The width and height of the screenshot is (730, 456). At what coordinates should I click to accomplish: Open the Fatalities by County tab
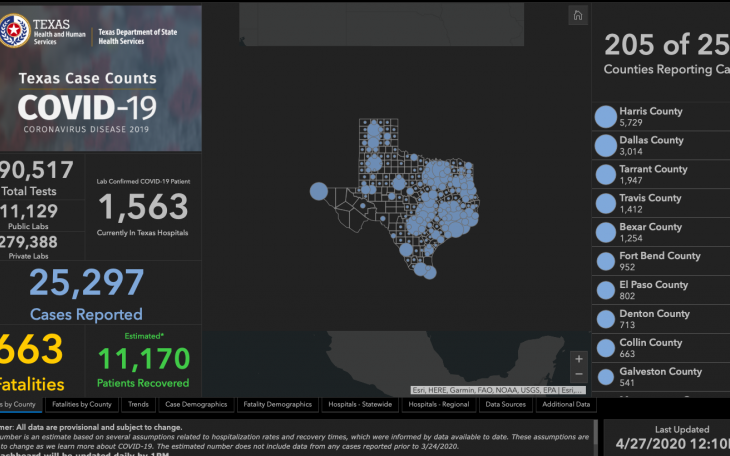82,404
